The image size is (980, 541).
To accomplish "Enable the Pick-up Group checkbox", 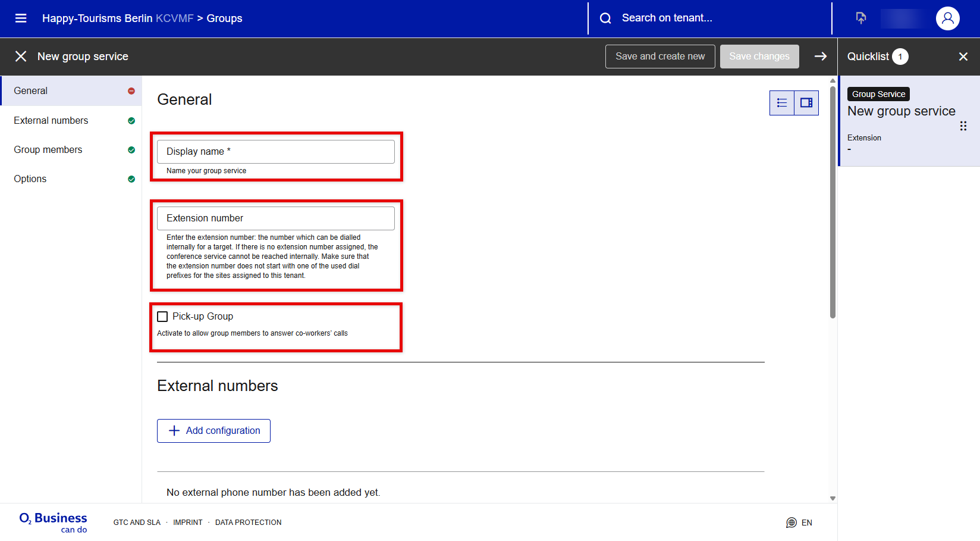I will point(162,317).
